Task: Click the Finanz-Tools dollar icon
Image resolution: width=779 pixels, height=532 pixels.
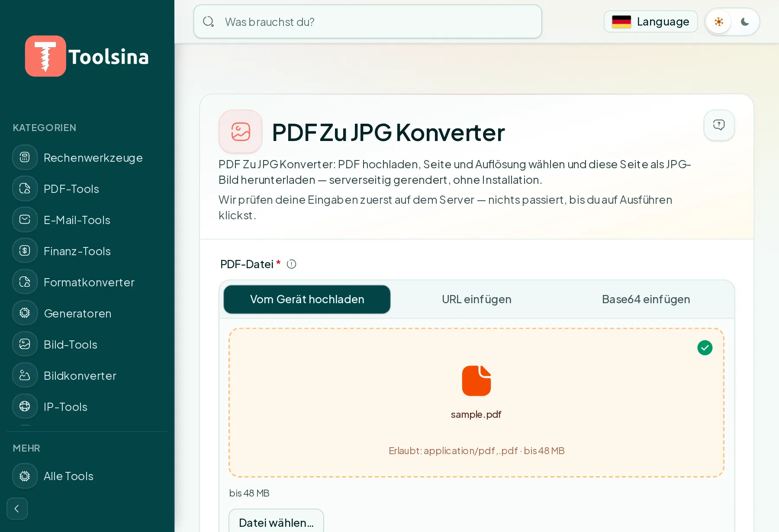Action: click(25, 251)
